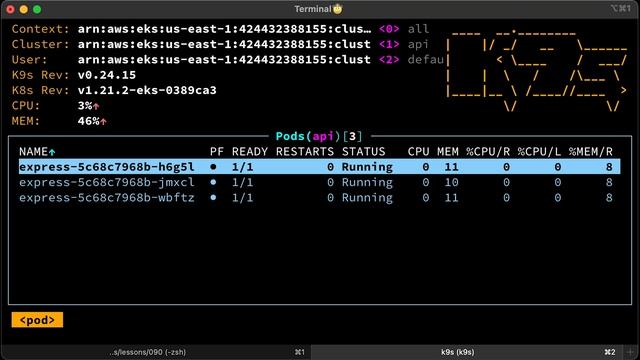The height and width of the screenshot is (360, 640).
Task: Click Running status of wbftz pod
Action: (x=367, y=198)
